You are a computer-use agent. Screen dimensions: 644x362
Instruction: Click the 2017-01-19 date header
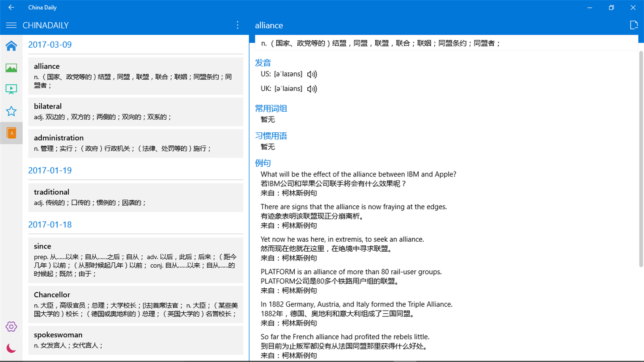pyautogui.click(x=50, y=170)
